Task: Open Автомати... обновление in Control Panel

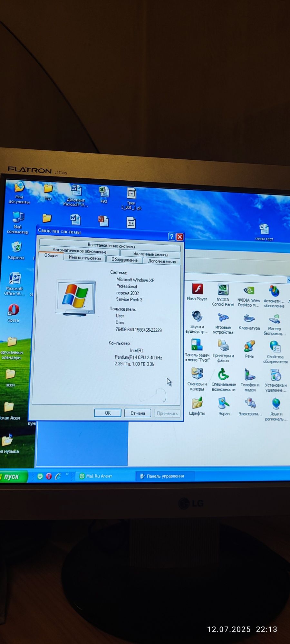Action: click(274, 297)
